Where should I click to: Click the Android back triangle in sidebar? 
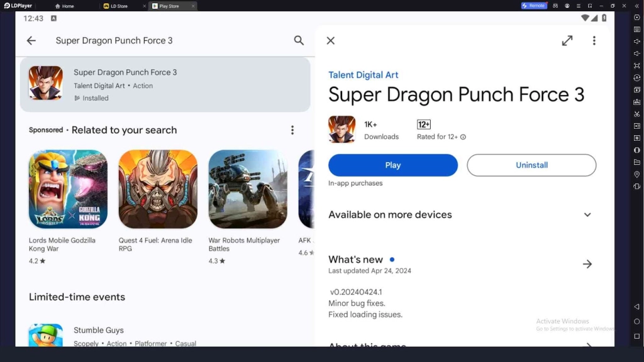pos(636,307)
